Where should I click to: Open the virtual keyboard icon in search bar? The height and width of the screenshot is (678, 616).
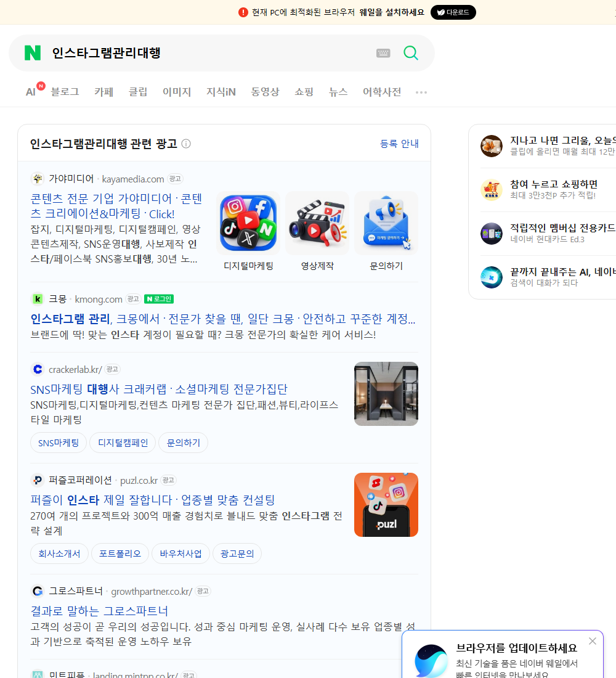(383, 53)
